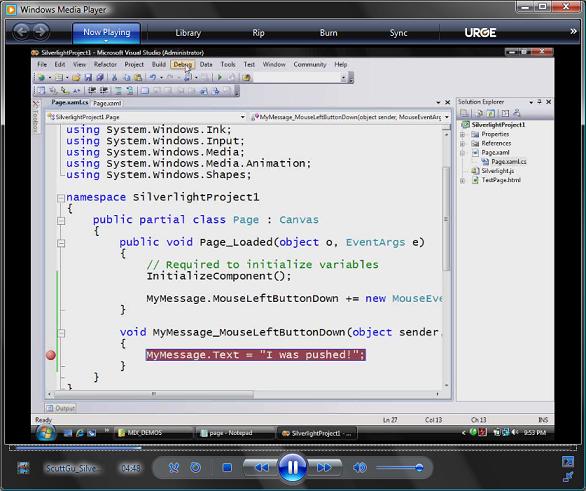This screenshot has width=586, height=491.
Task: Open the Rip tab
Action: pyautogui.click(x=258, y=33)
